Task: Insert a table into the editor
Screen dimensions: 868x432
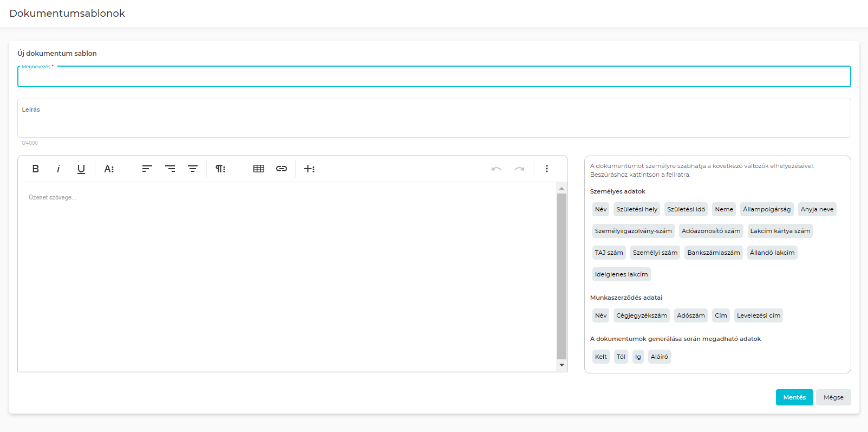Action: [x=259, y=169]
